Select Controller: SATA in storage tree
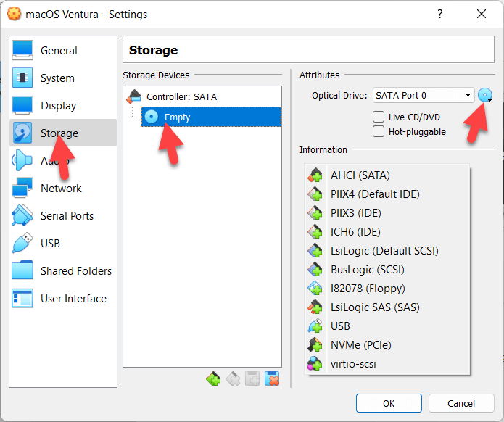The width and height of the screenshot is (504, 422). 181,96
